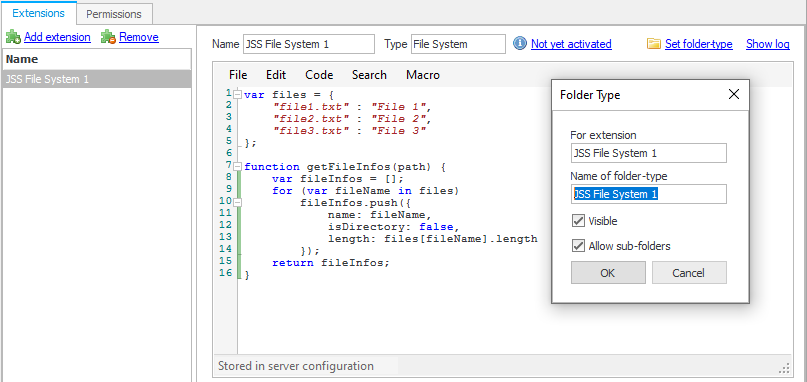This screenshot has width=807, height=382.
Task: Uncheck Allow sub-folders
Action: [578, 246]
